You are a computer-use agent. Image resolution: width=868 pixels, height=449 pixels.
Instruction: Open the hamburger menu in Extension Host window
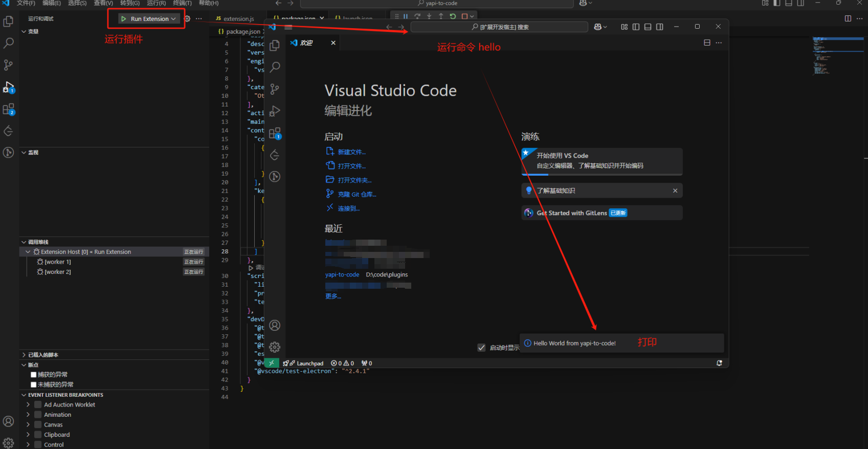pos(288,27)
